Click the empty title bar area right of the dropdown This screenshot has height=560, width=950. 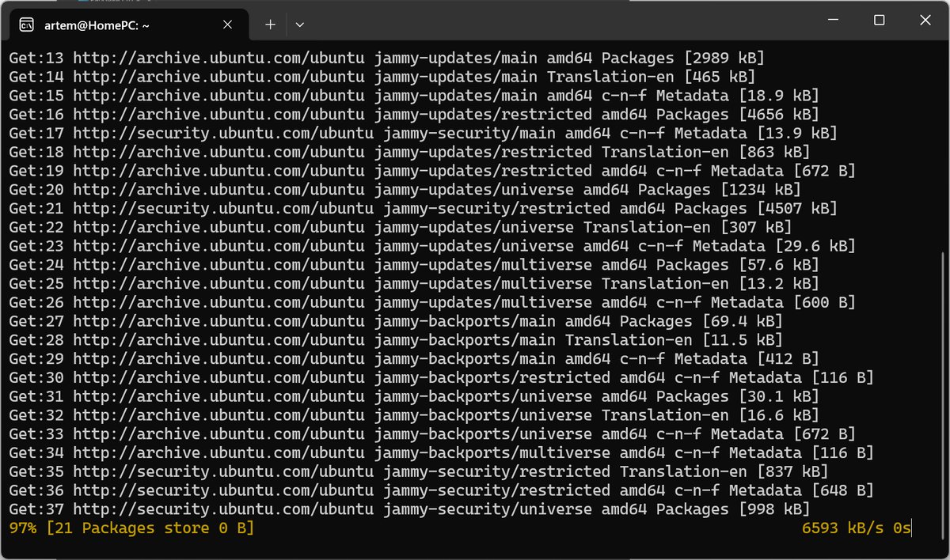(x=554, y=21)
